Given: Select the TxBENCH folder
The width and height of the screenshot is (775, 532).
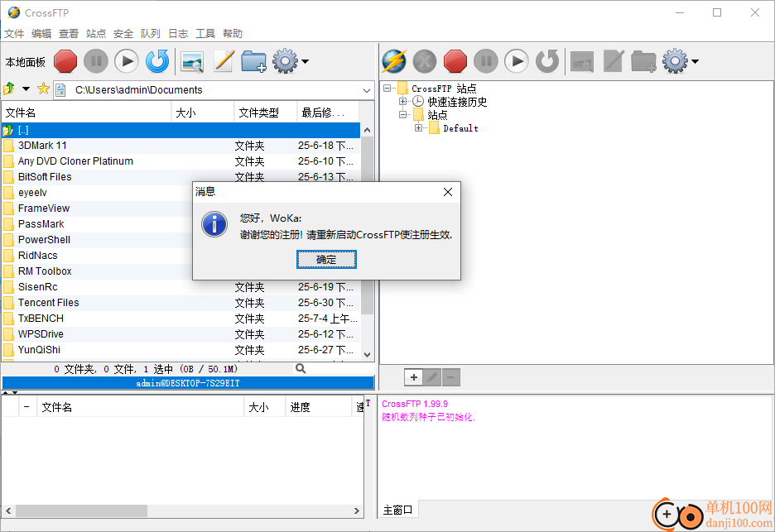Looking at the screenshot, I should click(181, 319).
